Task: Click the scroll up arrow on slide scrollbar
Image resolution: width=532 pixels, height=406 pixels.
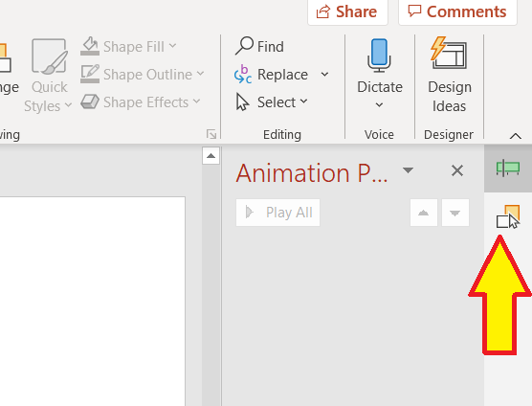Action: (x=211, y=156)
